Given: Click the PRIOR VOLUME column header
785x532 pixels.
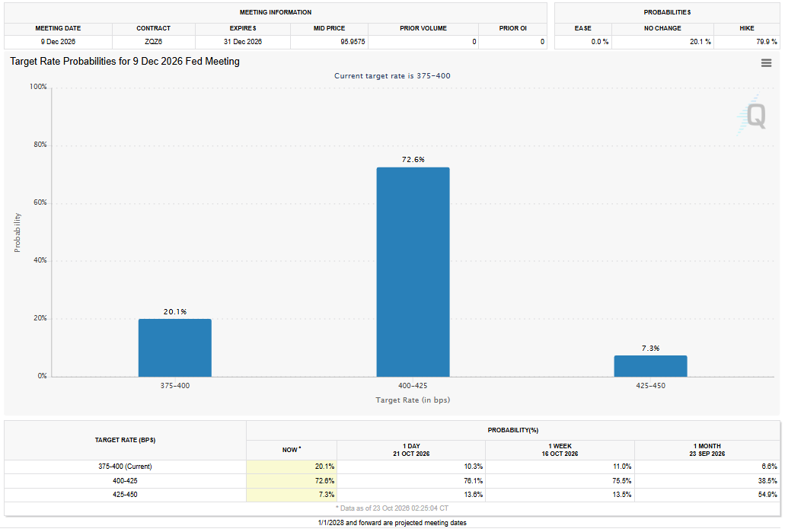Looking at the screenshot, I should pyautogui.click(x=423, y=28).
